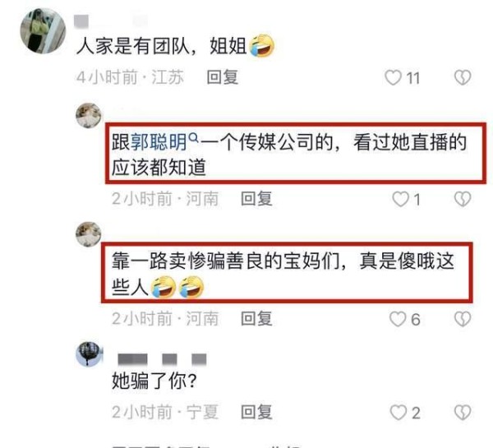Dislike the 人家是有团队 comment
Image resolution: width=493 pixels, height=448 pixels.
pyautogui.click(x=463, y=77)
